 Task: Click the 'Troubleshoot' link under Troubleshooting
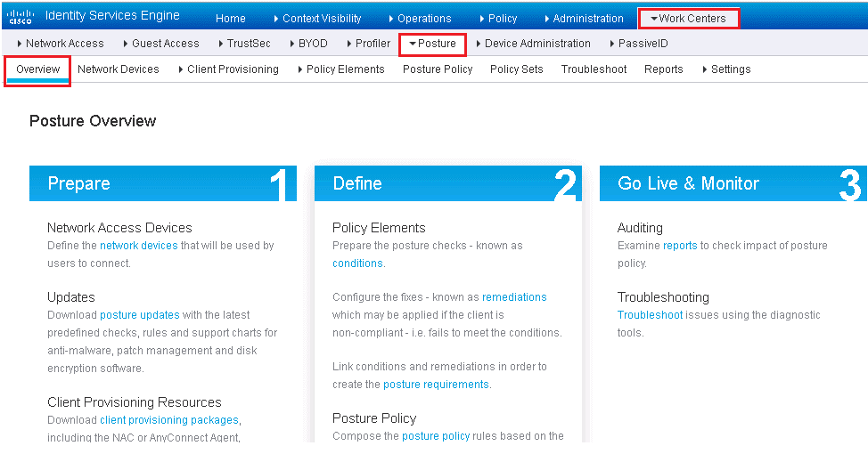[x=650, y=314]
